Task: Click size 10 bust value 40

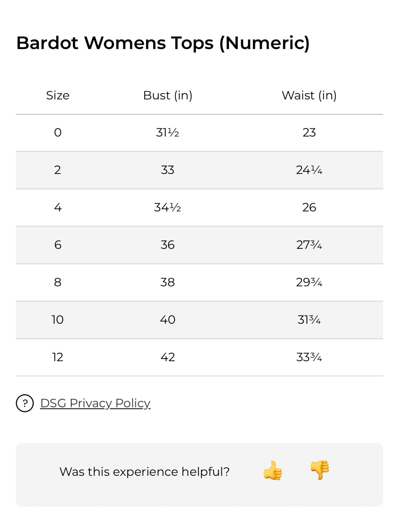Action: (168, 320)
